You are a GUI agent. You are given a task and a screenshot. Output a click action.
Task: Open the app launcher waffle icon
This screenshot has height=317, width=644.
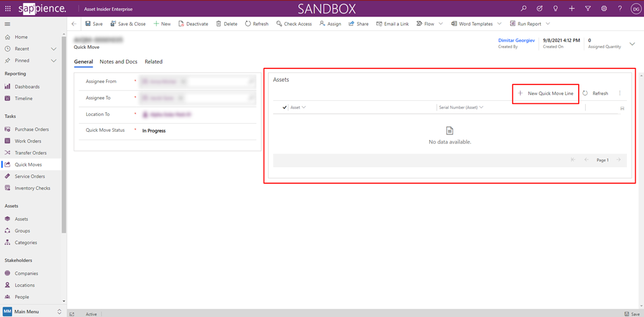[8, 9]
